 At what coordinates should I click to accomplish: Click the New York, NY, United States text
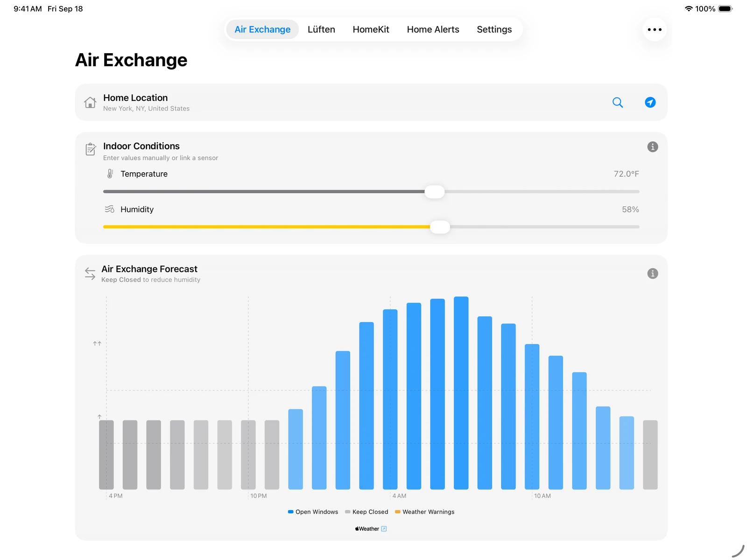[146, 108]
